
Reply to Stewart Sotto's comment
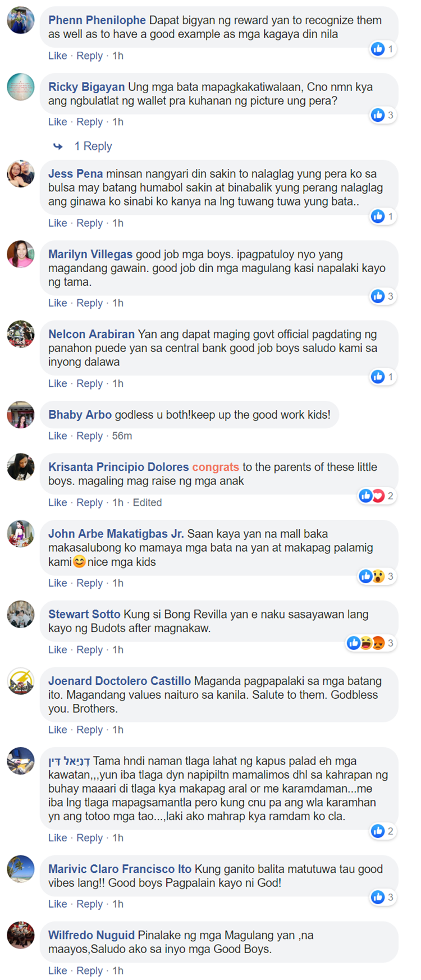click(x=89, y=649)
